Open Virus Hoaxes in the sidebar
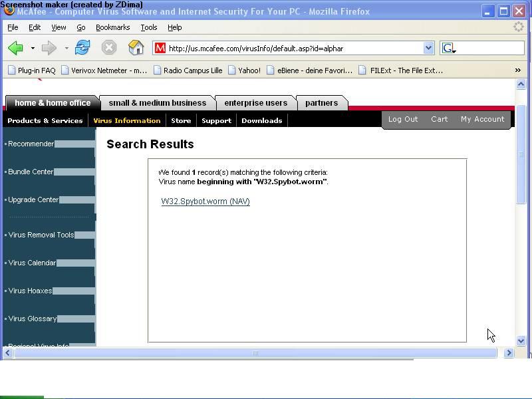Viewport: 532px width, 399px height. pos(30,291)
